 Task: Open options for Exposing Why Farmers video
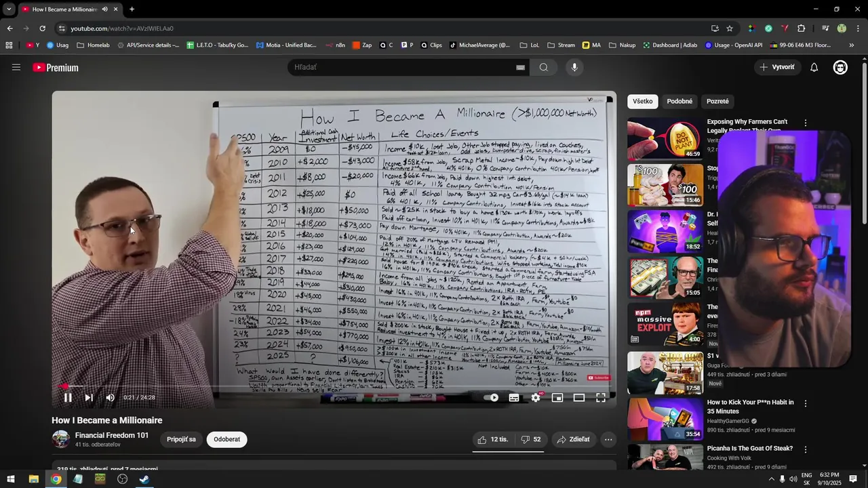coord(806,123)
